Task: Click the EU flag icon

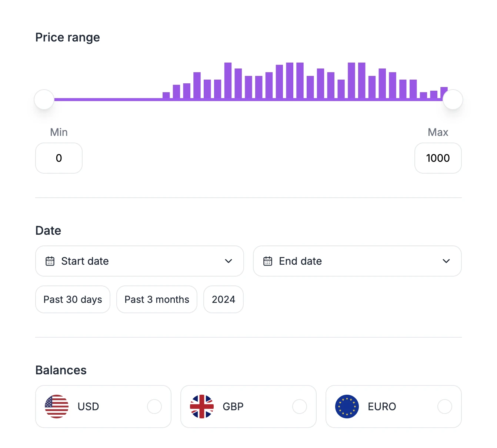Action: pos(347,407)
